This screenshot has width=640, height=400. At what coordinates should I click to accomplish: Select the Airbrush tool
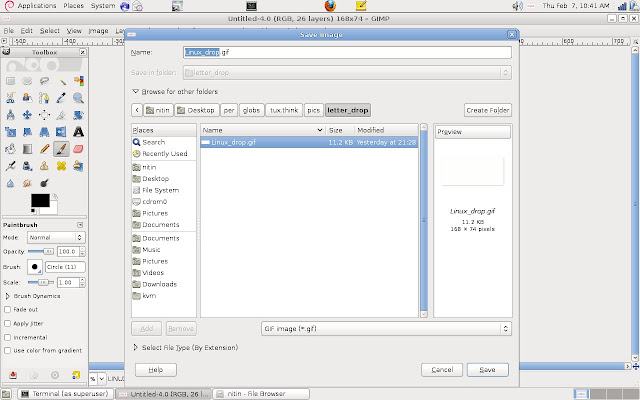(x=10, y=166)
